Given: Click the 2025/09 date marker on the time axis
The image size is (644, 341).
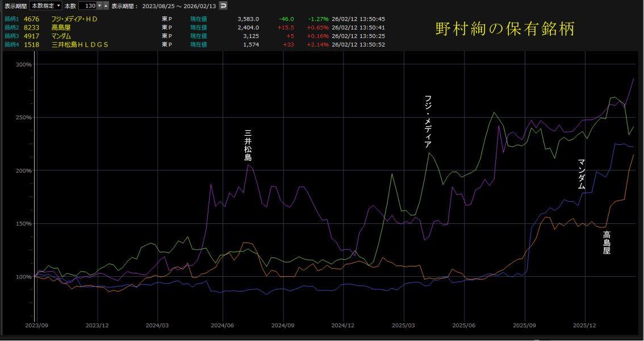Looking at the screenshot, I should pyautogui.click(x=525, y=326).
